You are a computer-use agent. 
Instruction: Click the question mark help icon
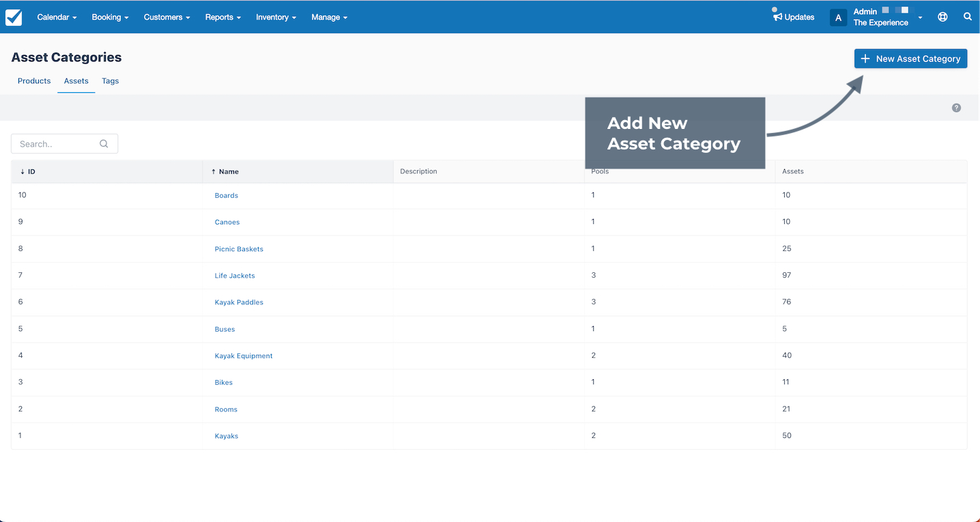956,108
